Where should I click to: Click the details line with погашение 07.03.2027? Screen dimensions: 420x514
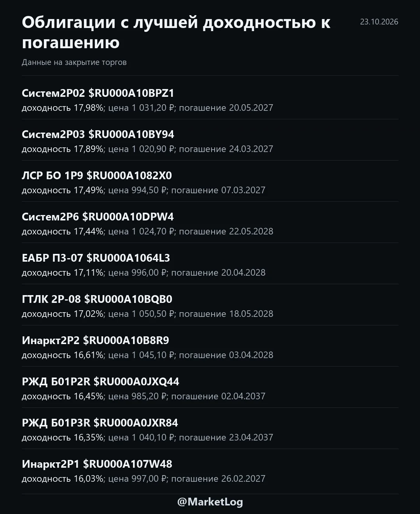(x=143, y=190)
